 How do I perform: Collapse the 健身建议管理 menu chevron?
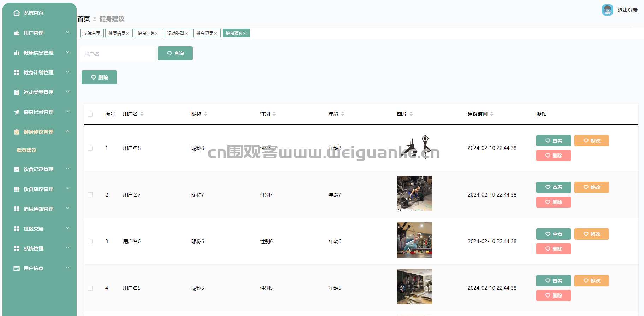pos(67,131)
